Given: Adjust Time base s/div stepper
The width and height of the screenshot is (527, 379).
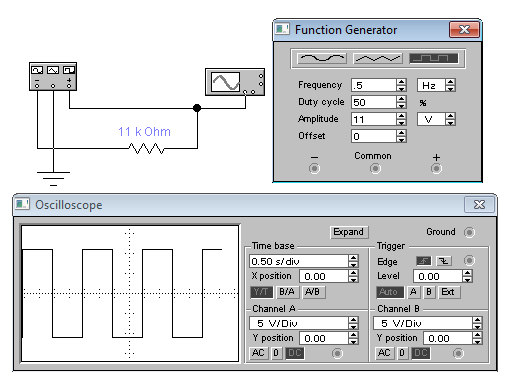Looking at the screenshot, I should 353,261.
